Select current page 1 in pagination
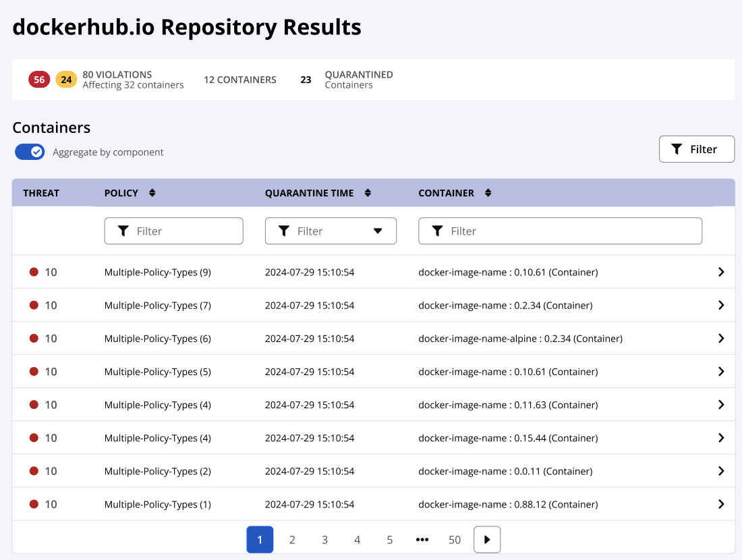This screenshot has height=560, width=742. (x=260, y=540)
